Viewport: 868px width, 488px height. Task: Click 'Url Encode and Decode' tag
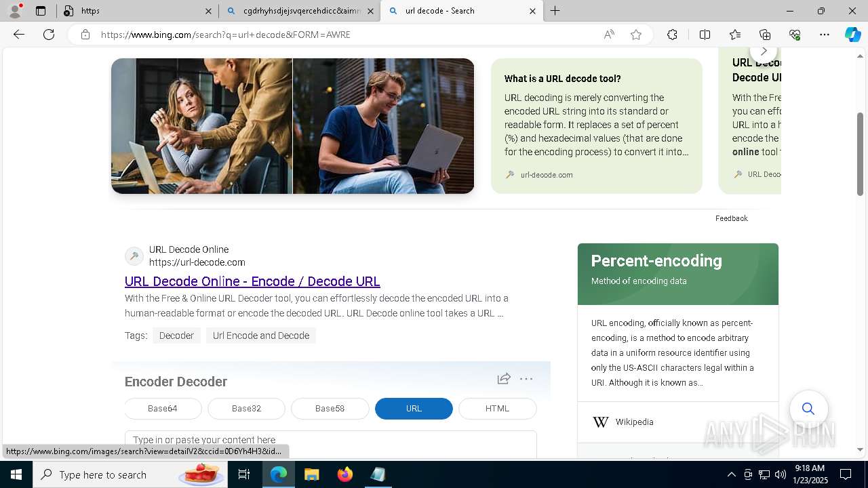point(261,335)
